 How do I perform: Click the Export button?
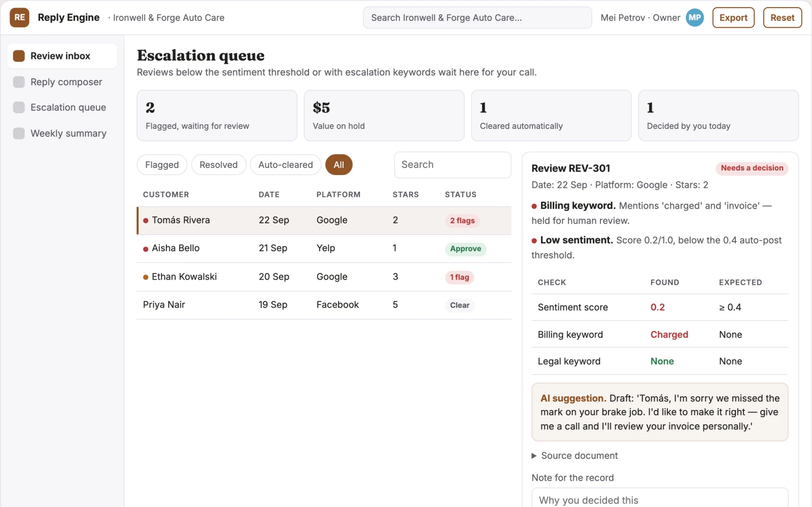pyautogui.click(x=733, y=18)
